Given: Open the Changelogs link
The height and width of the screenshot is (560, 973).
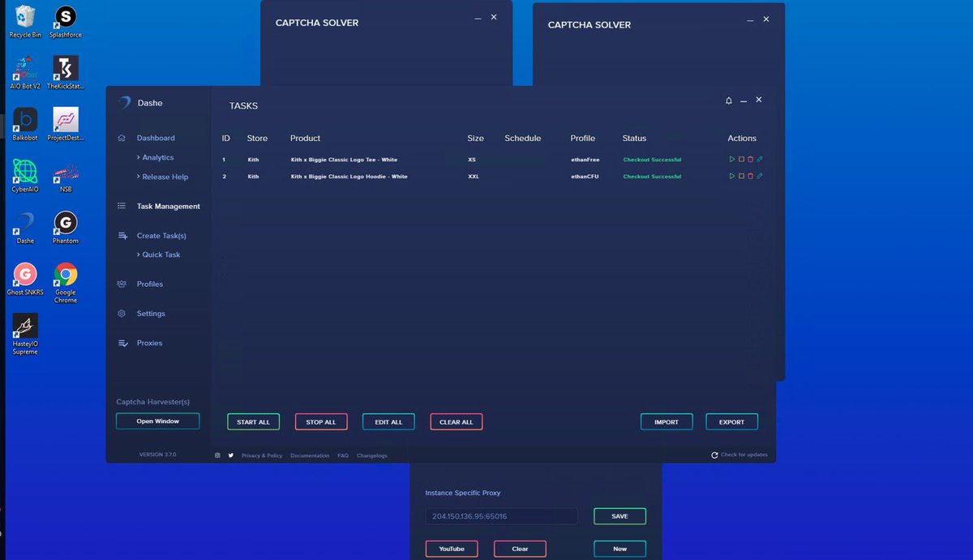Looking at the screenshot, I should point(372,455).
